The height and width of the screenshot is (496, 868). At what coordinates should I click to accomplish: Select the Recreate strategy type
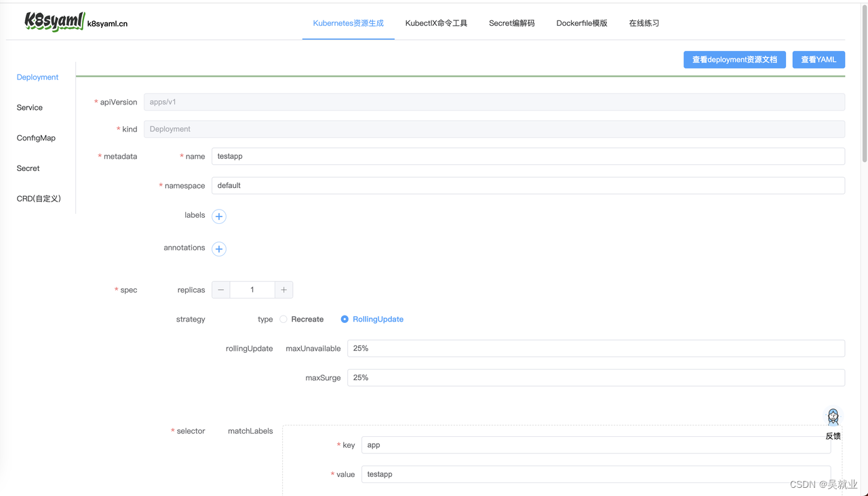302,319
